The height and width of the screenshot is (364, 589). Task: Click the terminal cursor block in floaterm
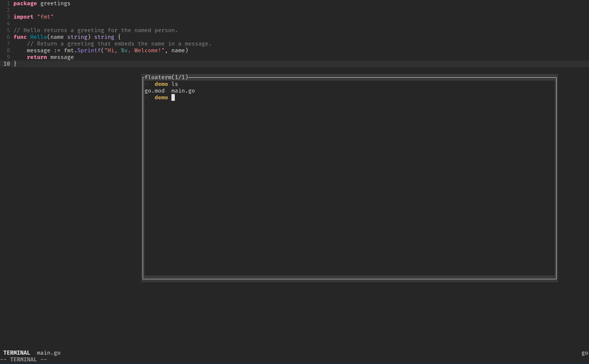[173, 97]
